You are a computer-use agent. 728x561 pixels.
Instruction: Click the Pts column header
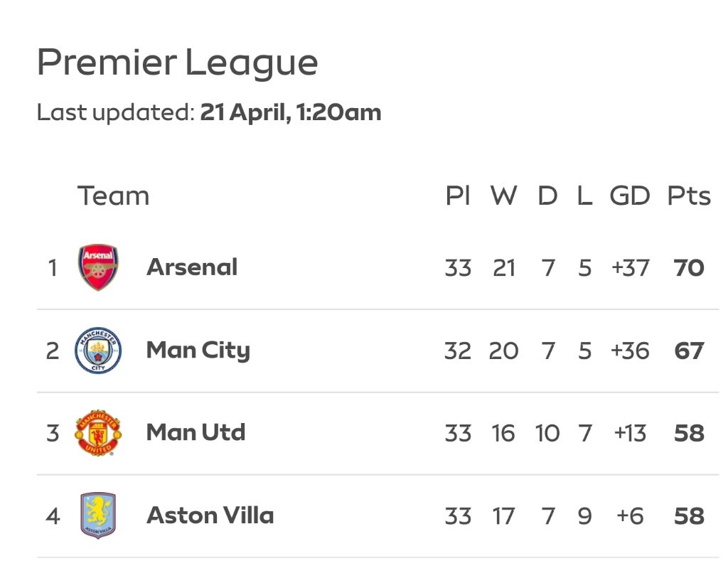coord(688,196)
